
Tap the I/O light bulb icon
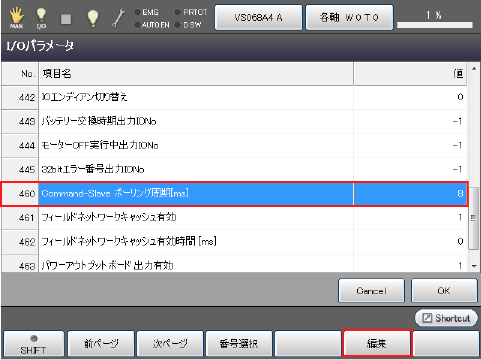pyautogui.click(x=41, y=18)
